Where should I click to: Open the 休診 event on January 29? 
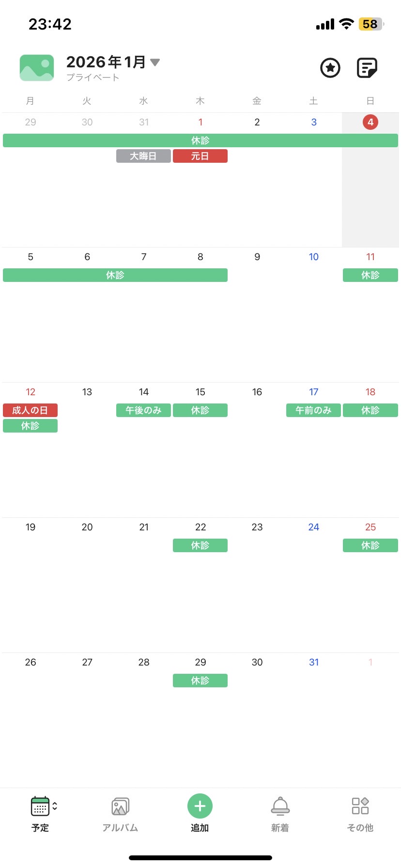point(200,681)
